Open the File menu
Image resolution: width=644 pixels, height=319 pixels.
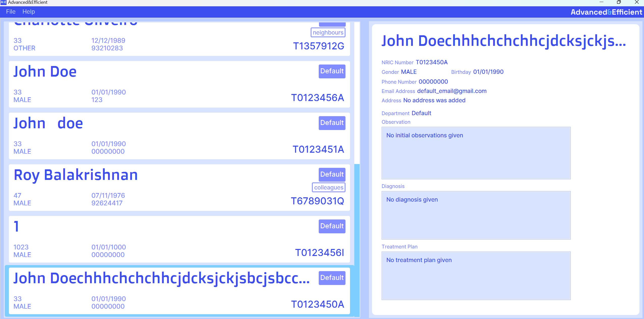(x=11, y=12)
